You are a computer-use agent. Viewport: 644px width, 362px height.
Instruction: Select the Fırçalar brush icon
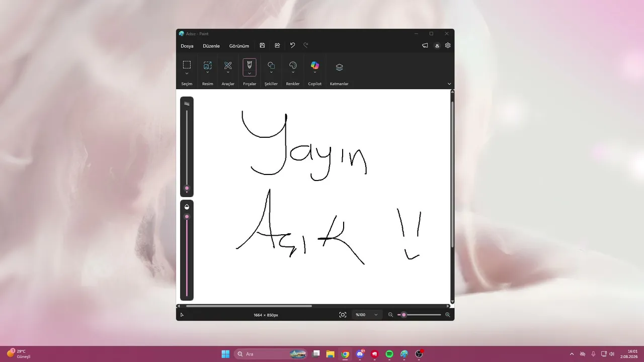pyautogui.click(x=250, y=65)
